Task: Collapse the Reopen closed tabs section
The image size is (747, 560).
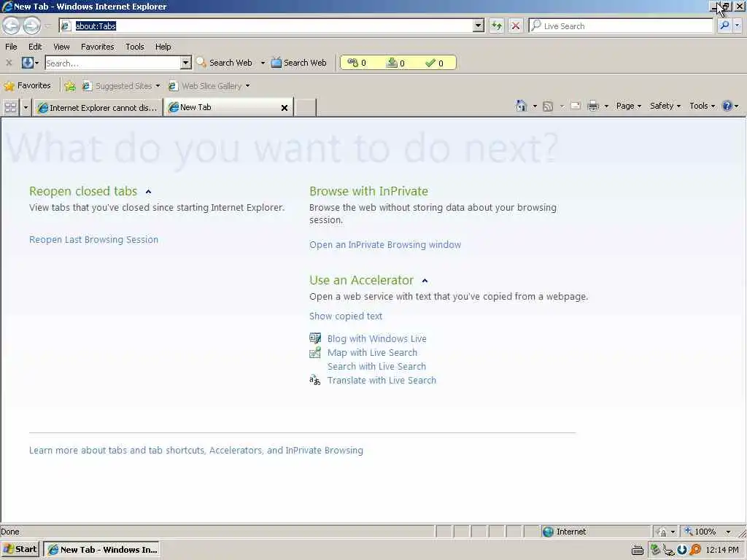Action: 148,192
